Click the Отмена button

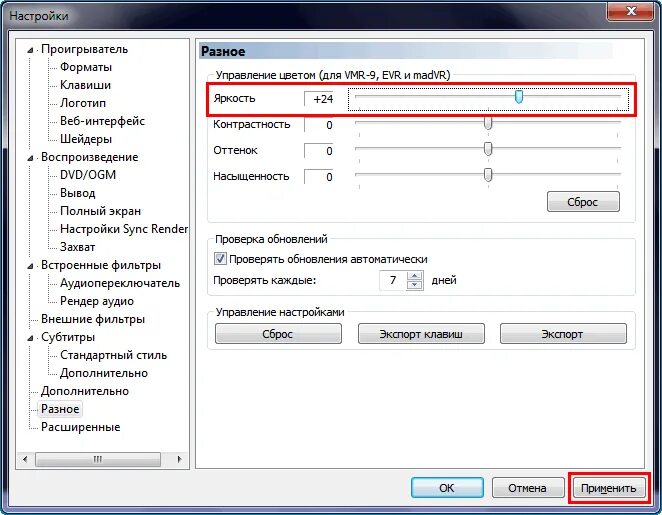[528, 488]
